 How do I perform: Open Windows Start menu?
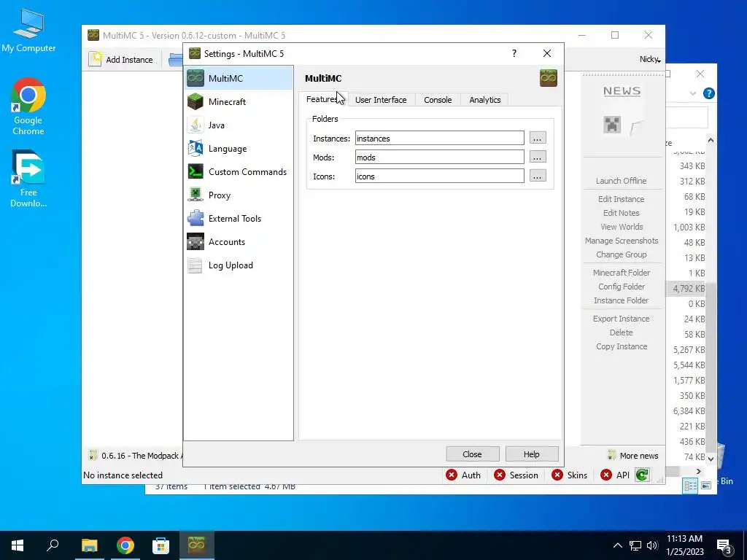click(18, 545)
